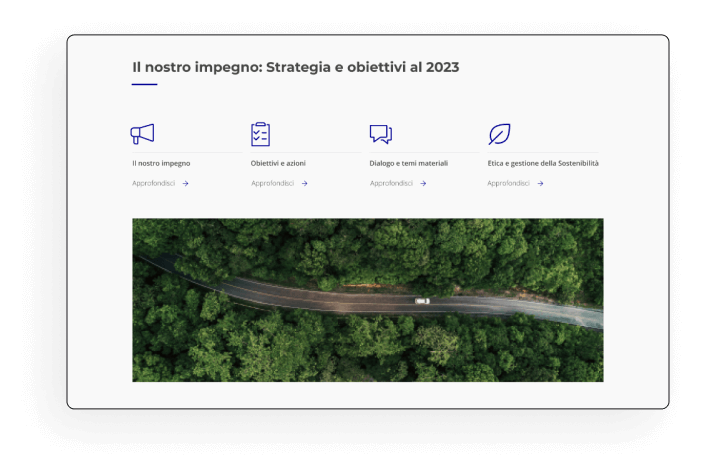Click the clipboard checklist icon
Image resolution: width=704 pixels, height=476 pixels.
(260, 134)
